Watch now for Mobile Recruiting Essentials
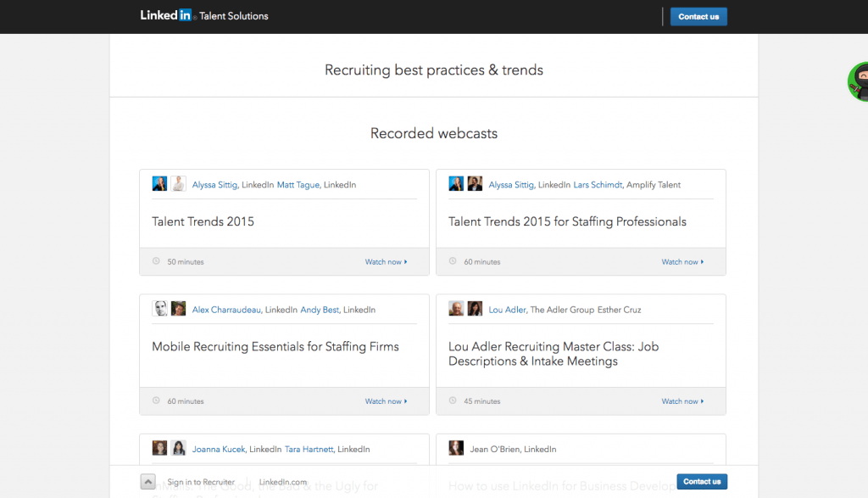Image resolution: width=868 pixels, height=498 pixels. click(386, 401)
